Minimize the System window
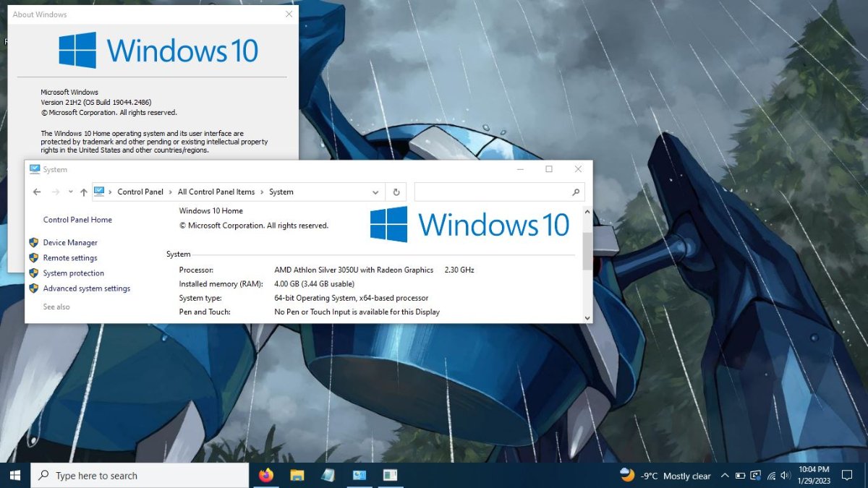This screenshot has width=868, height=488. point(520,169)
